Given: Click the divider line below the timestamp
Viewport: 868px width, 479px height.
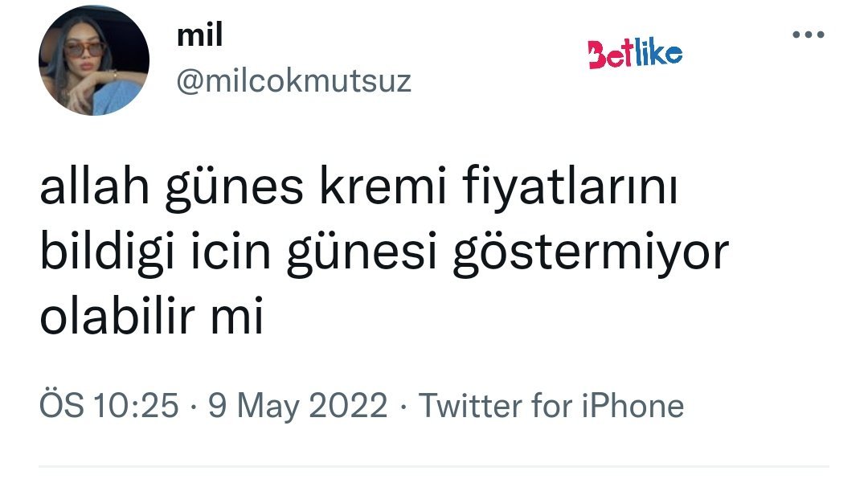Looking at the screenshot, I should pos(434,465).
